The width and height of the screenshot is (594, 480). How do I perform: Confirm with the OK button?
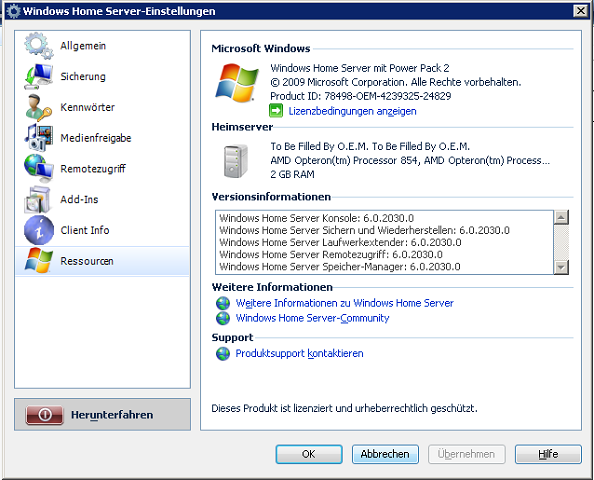coord(309,454)
